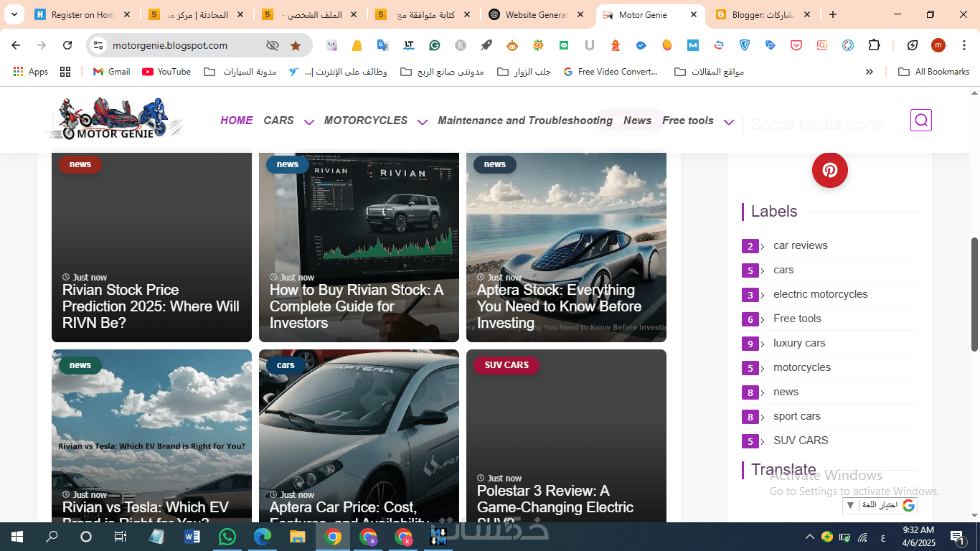980x551 pixels.
Task: Open the LanguageTool extension
Action: click(x=408, y=45)
